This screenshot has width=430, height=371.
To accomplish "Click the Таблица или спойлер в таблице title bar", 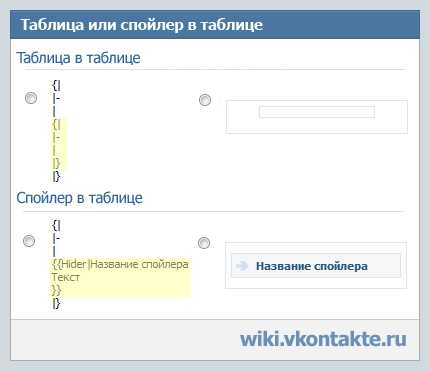I will (x=215, y=25).
